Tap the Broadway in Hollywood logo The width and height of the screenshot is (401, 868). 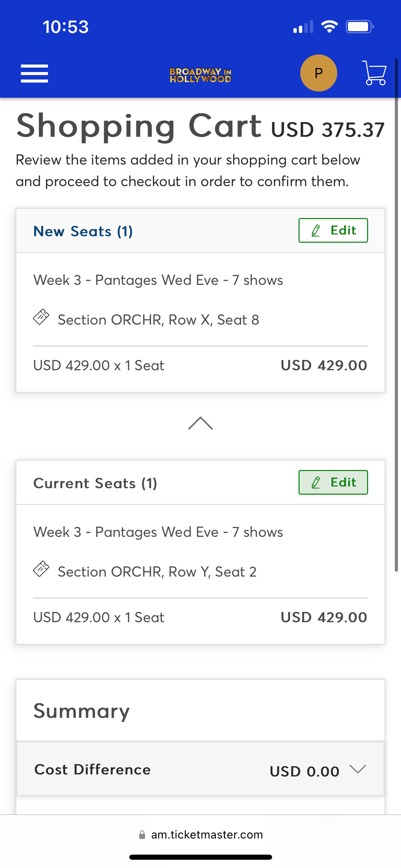[200, 75]
